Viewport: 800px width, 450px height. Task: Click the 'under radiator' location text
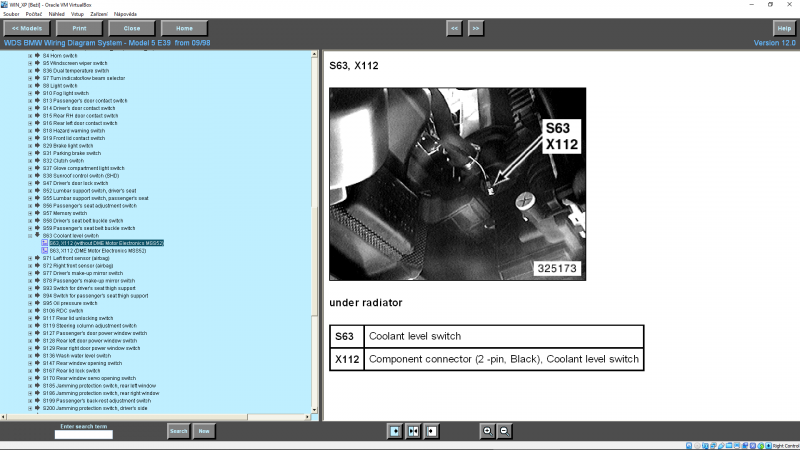[366, 303]
